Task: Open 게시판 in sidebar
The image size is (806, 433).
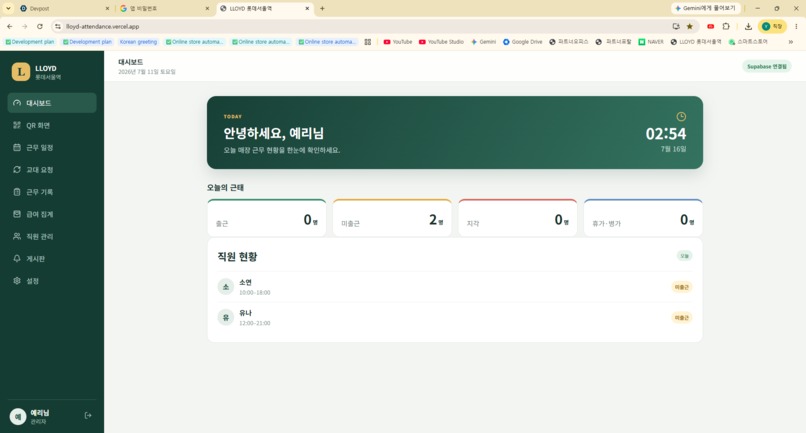Action: point(52,259)
